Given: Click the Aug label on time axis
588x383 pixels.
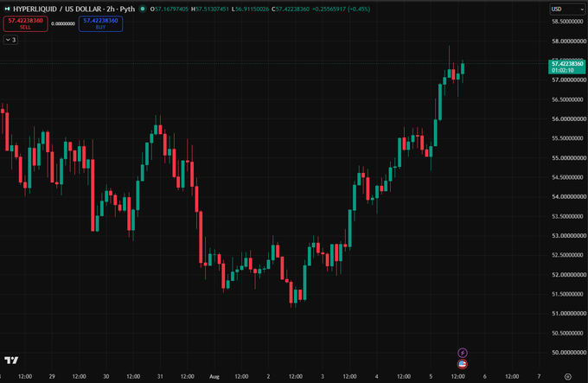Looking at the screenshot, I should point(214,377).
